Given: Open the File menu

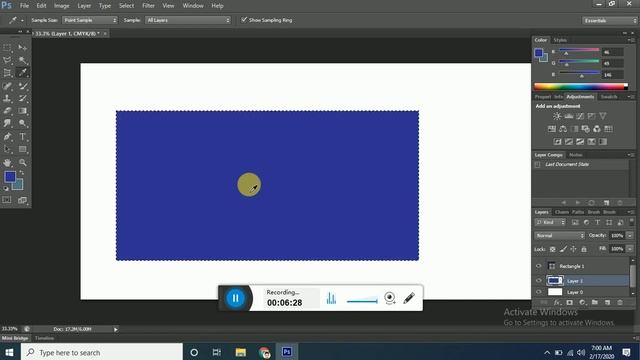Looking at the screenshot, I should (x=24, y=6).
